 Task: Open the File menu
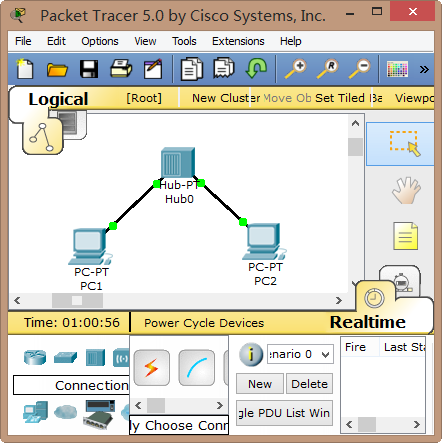[23, 41]
